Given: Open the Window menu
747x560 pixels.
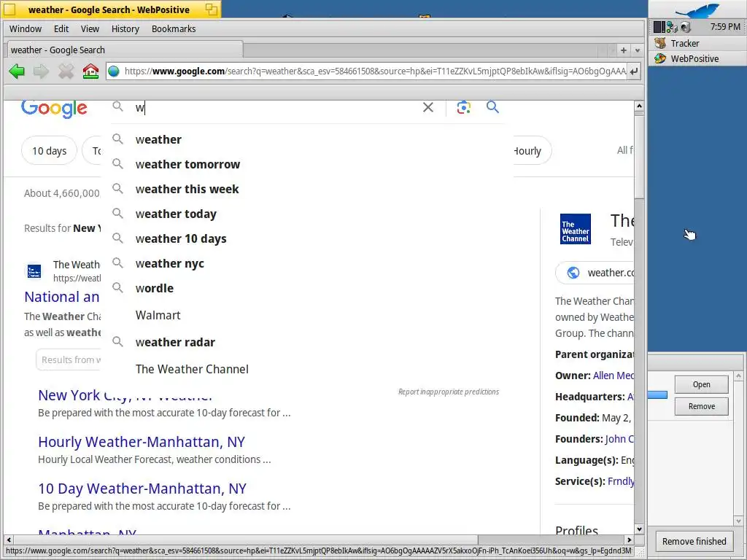Looking at the screenshot, I should pos(26,28).
